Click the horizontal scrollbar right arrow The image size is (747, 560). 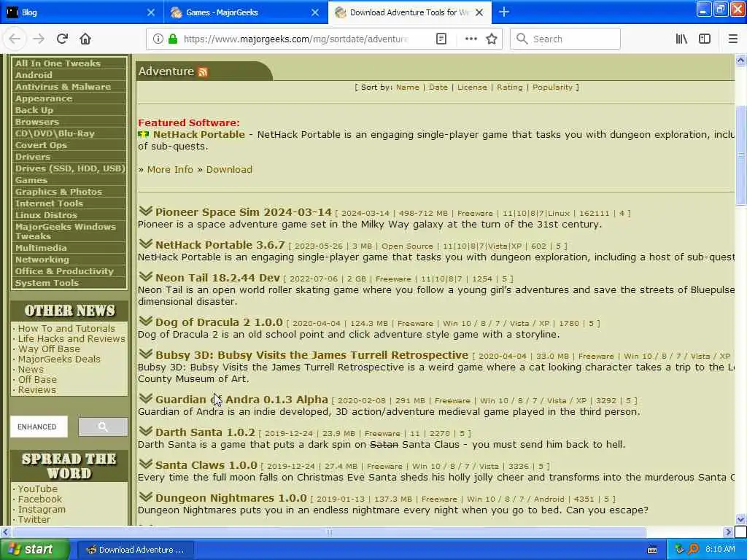point(728,532)
